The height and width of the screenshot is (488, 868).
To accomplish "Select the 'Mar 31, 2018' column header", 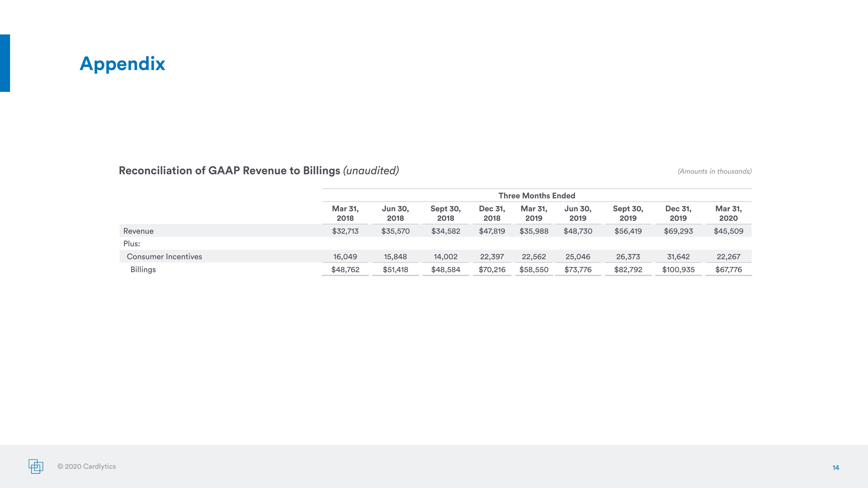I will (x=345, y=213).
